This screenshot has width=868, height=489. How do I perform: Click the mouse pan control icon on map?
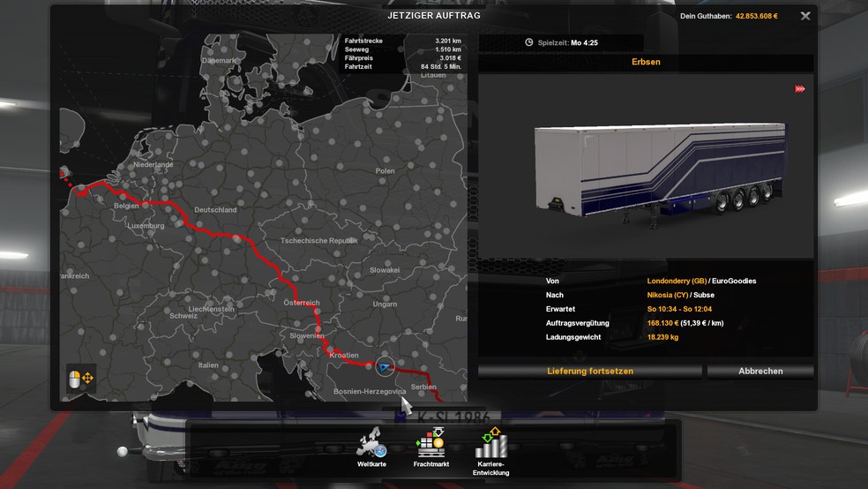click(81, 378)
